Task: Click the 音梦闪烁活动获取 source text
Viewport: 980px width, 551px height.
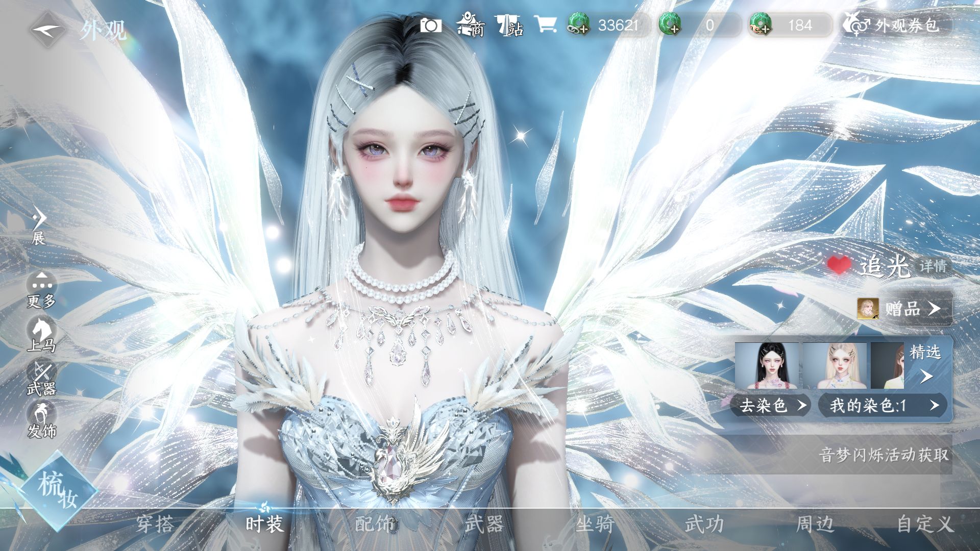Action: click(x=884, y=455)
